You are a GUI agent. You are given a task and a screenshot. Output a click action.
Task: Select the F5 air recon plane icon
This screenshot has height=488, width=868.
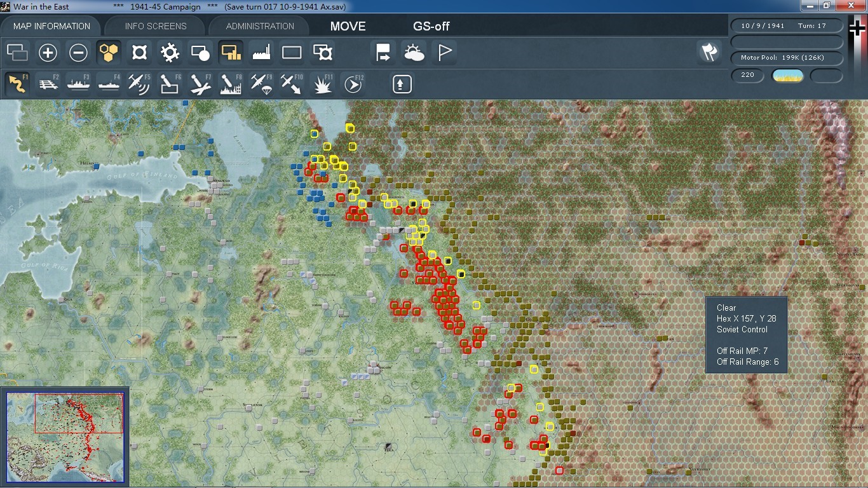pos(139,84)
